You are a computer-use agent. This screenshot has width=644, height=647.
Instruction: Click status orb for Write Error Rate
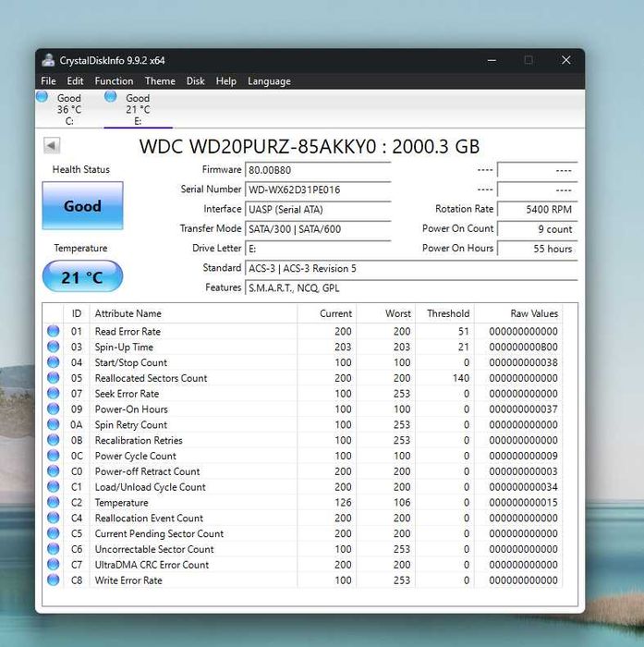coord(54,580)
